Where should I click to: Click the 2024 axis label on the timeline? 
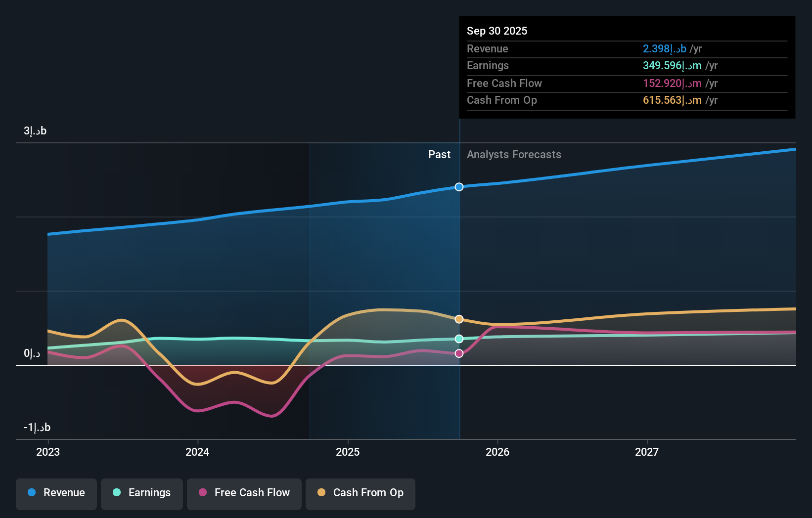(197, 452)
